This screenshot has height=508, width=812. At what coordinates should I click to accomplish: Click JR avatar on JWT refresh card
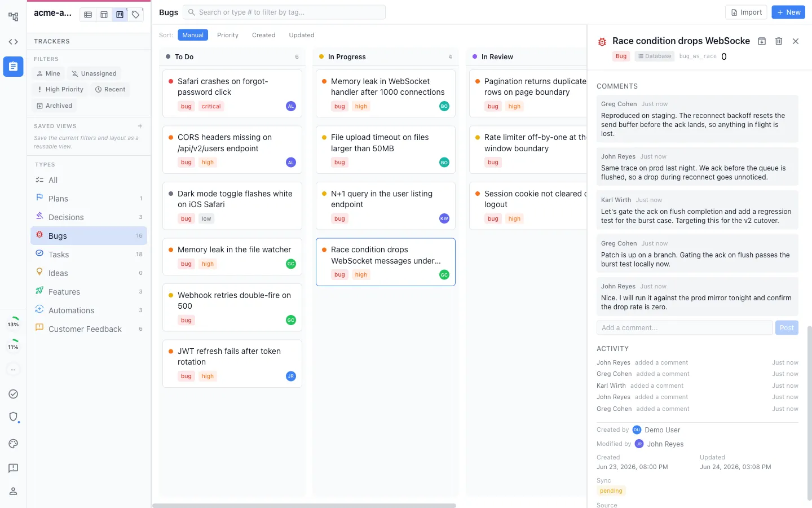[291, 376]
